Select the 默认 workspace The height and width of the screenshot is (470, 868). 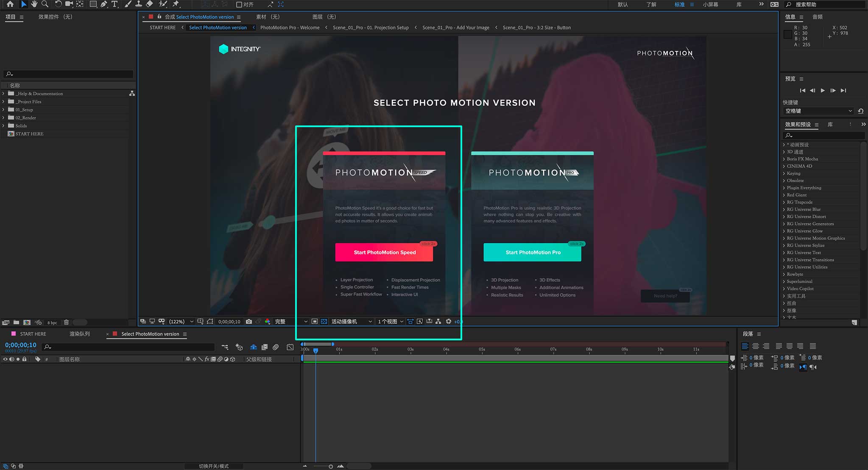pyautogui.click(x=623, y=5)
